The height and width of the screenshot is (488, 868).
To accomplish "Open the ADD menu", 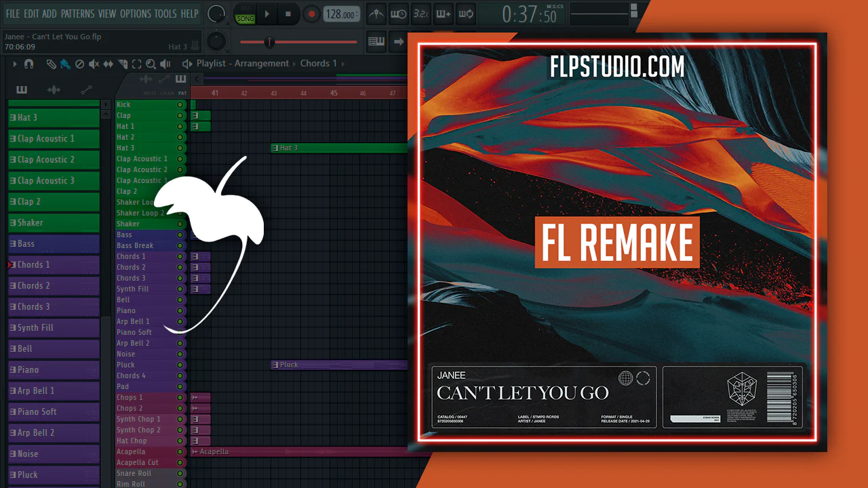I will 50,14.
